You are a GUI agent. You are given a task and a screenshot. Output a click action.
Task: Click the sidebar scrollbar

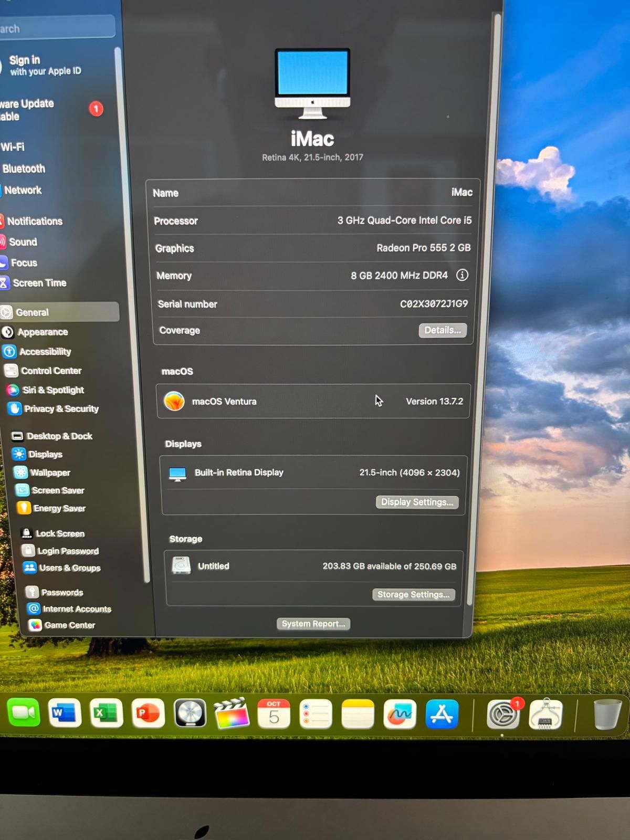click(133, 315)
